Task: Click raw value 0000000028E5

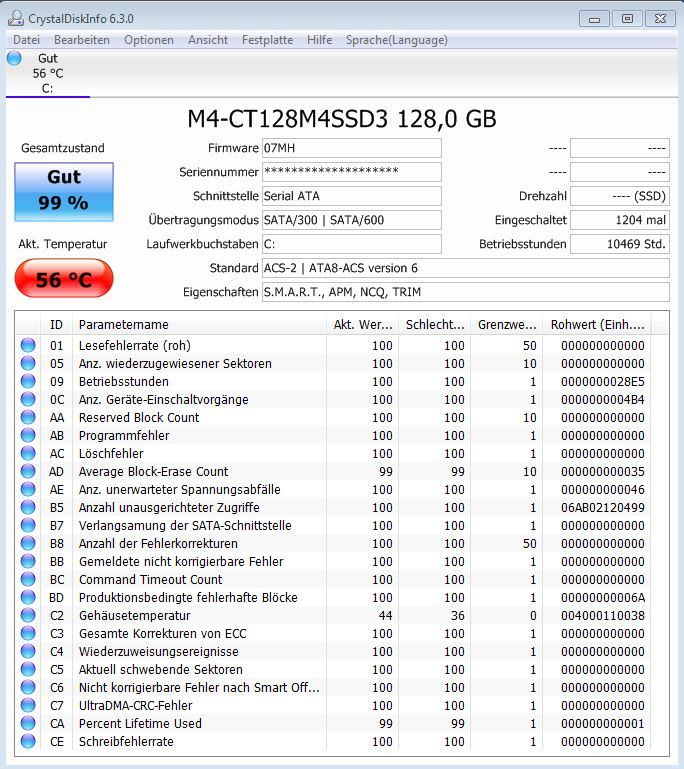Action: 603,382
